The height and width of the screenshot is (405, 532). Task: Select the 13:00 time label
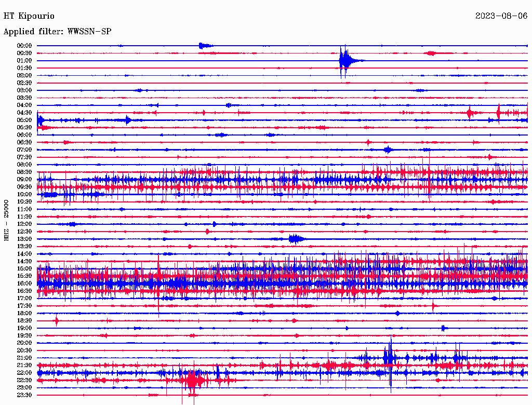coord(24,239)
